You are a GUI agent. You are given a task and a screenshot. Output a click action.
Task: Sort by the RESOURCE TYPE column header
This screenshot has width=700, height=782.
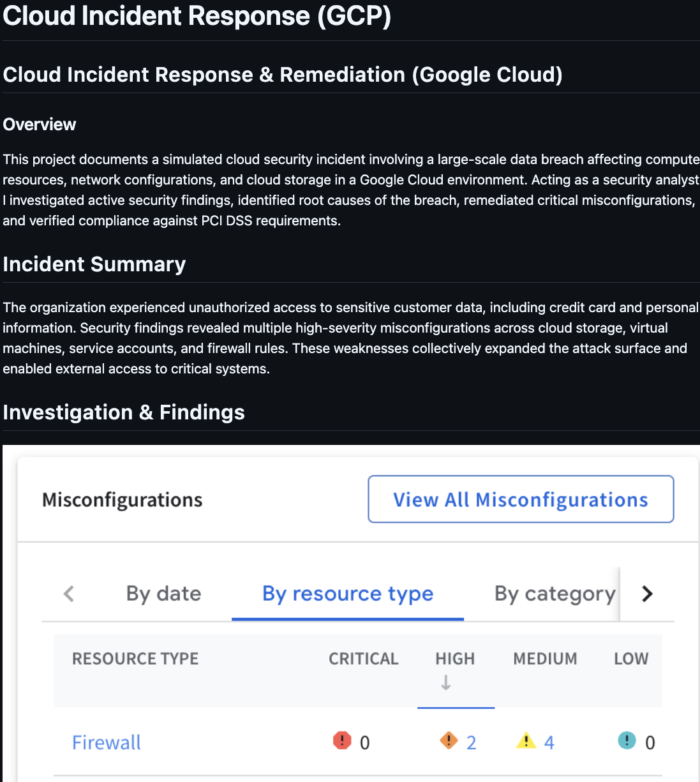pos(135,659)
